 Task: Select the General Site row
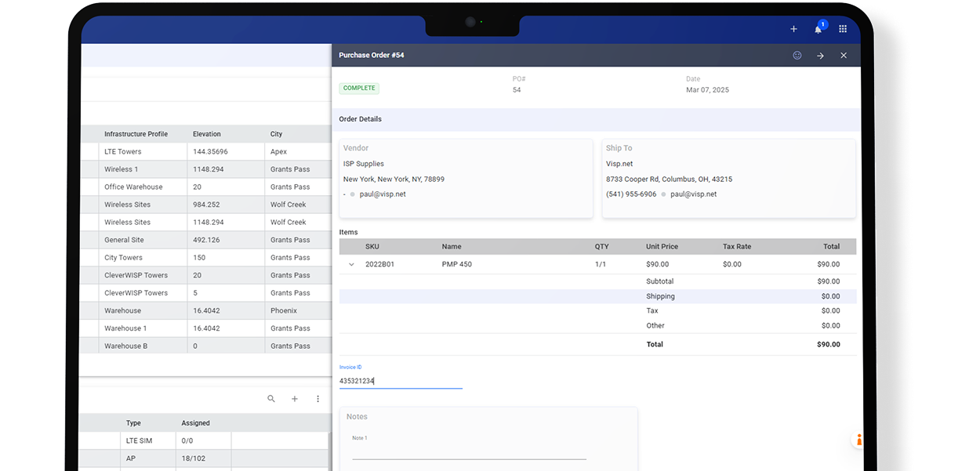tap(206, 240)
